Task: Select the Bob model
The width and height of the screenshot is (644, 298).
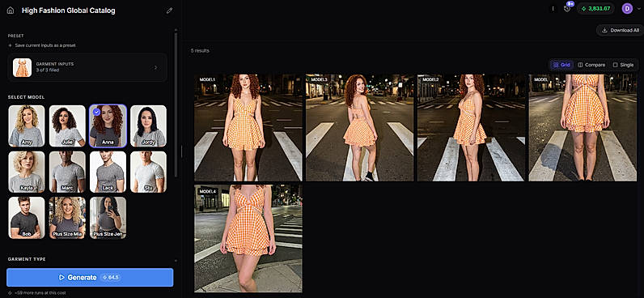Action: coord(26,218)
